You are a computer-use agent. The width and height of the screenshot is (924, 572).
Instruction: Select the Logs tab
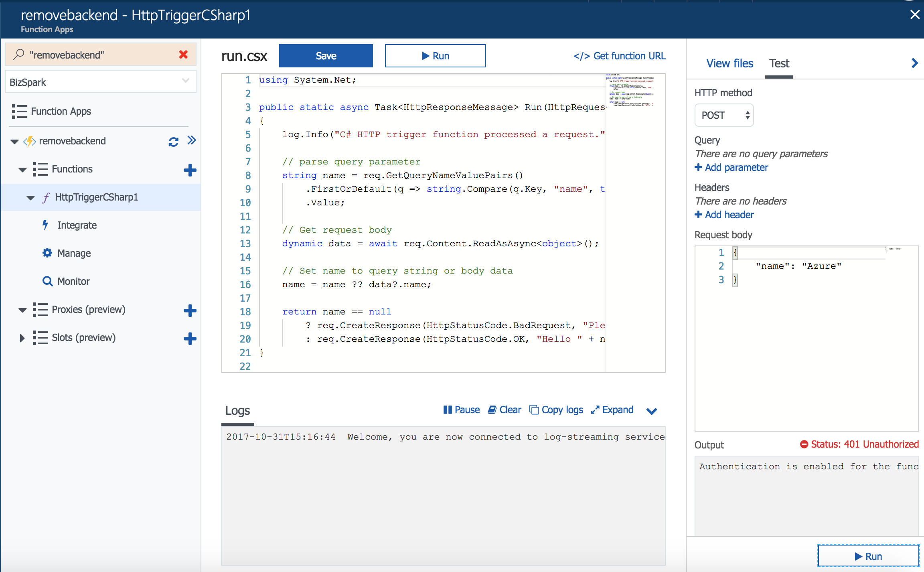(x=237, y=410)
